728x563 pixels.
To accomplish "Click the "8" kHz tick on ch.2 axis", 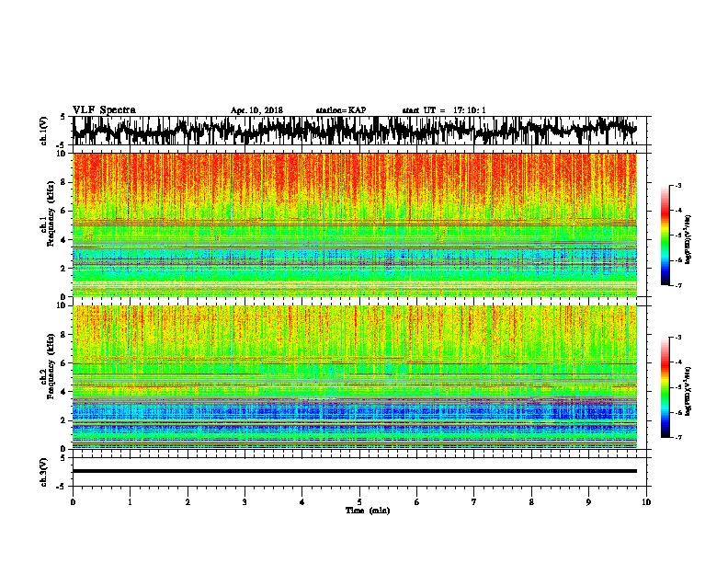I will point(64,335).
